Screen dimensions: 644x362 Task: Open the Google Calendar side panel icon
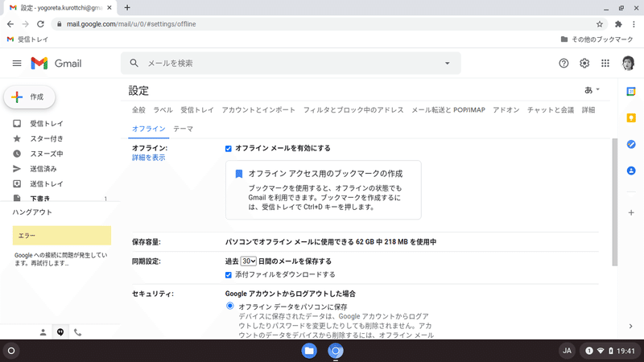[x=631, y=92]
